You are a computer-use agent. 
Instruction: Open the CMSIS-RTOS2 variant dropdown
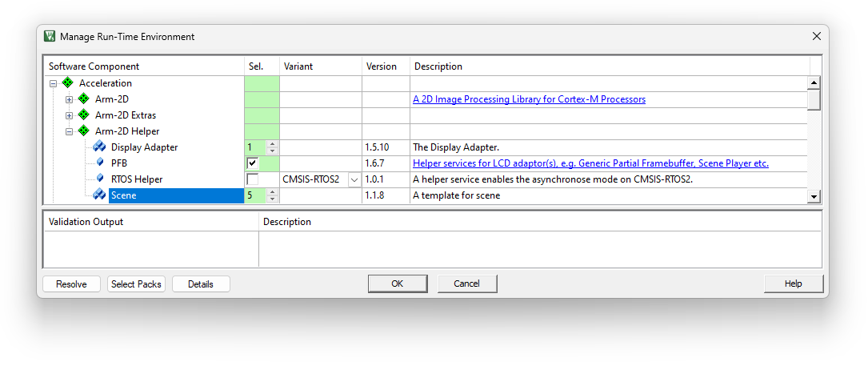(354, 179)
